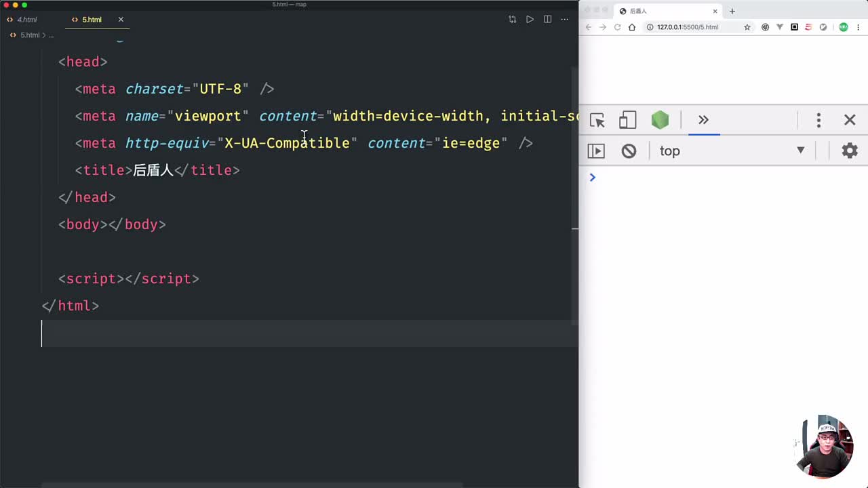View site information icon in address bar
Image resolution: width=868 pixels, height=488 pixels.
click(x=650, y=27)
